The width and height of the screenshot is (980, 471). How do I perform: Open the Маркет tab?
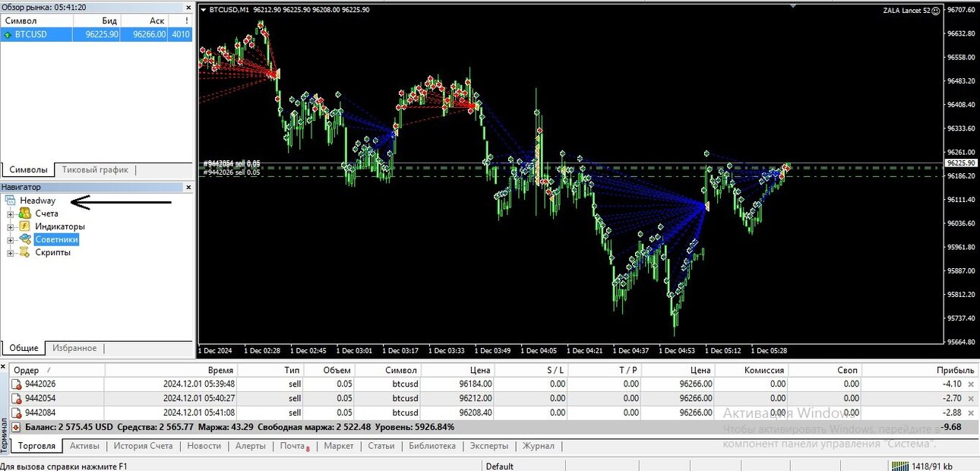coord(339,446)
